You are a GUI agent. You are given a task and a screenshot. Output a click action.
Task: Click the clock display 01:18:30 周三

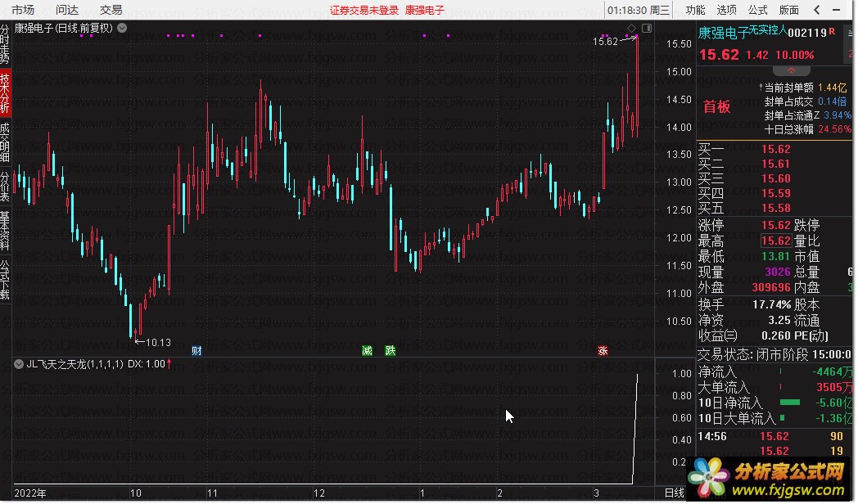(x=638, y=10)
